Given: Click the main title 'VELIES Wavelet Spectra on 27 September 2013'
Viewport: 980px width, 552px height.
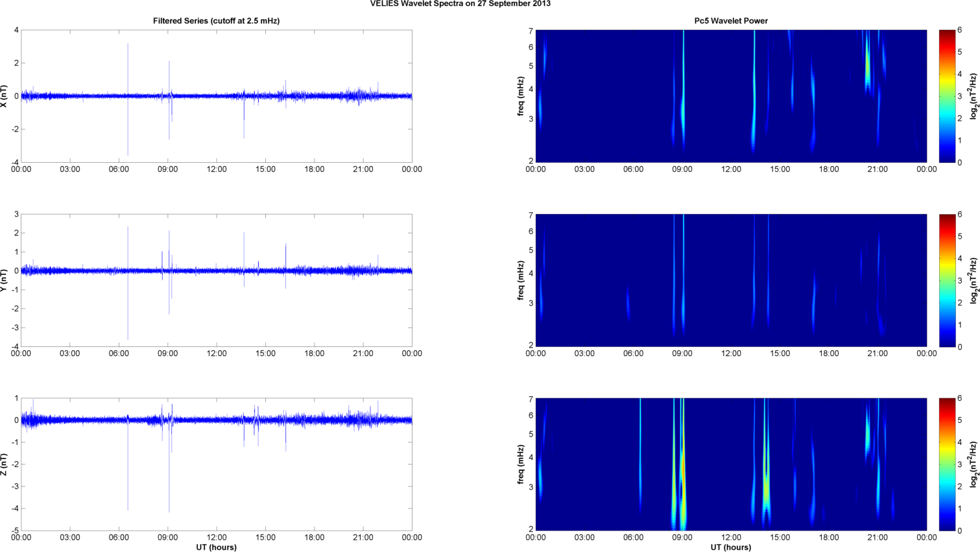Looking at the screenshot, I should click(460, 4).
